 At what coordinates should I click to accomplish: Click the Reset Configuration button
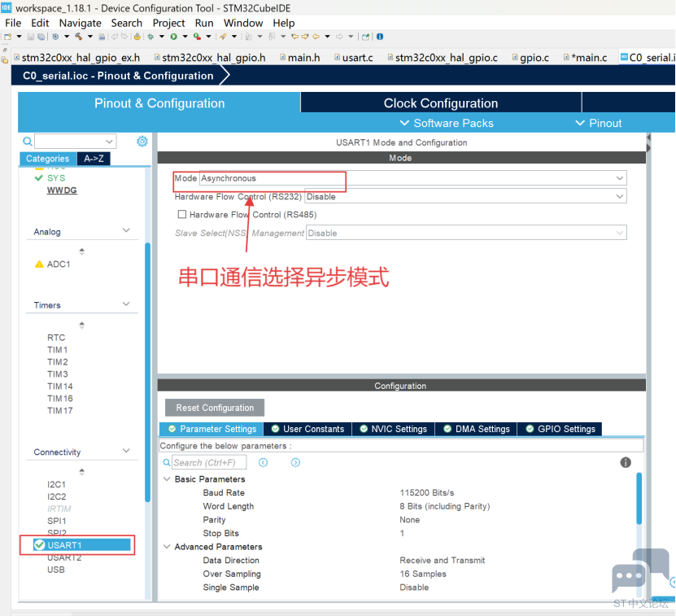tap(215, 408)
